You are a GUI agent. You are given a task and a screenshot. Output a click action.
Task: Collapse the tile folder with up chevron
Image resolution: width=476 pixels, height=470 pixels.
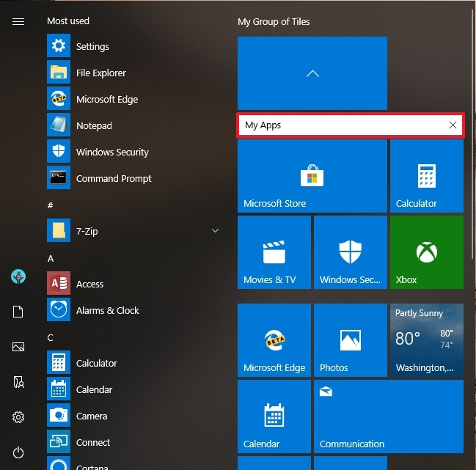click(312, 73)
